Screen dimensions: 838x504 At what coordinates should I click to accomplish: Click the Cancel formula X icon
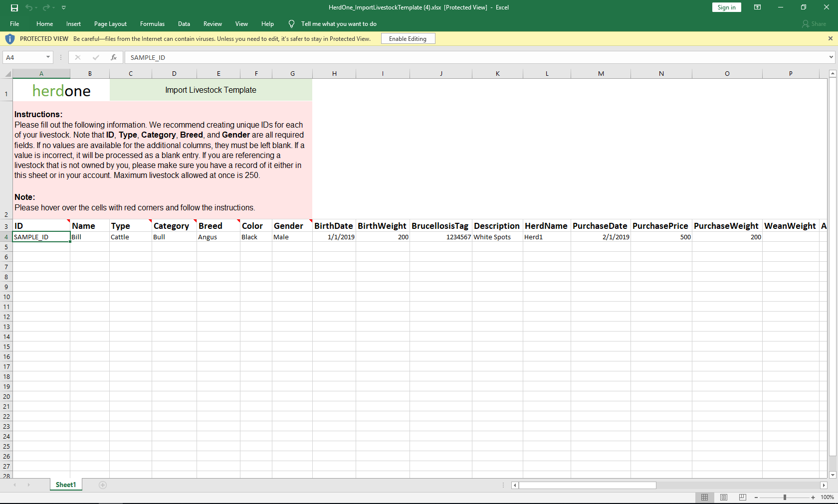coord(78,57)
